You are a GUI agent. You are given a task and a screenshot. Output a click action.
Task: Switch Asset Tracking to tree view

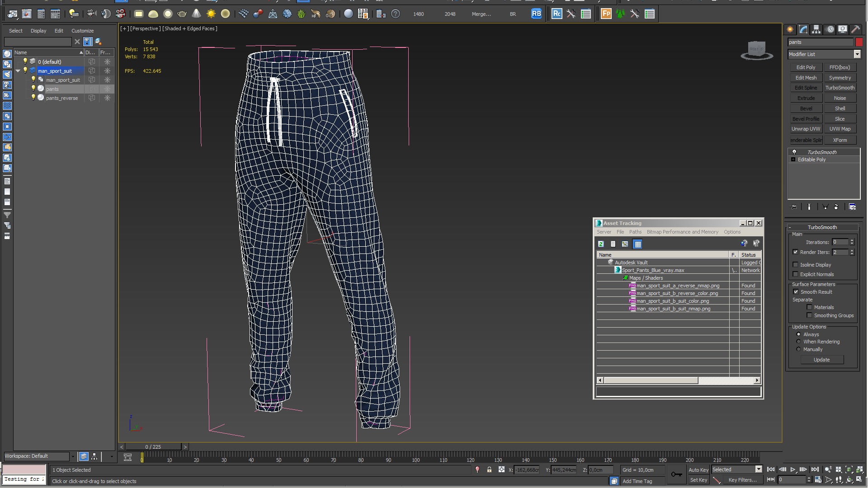[625, 244]
